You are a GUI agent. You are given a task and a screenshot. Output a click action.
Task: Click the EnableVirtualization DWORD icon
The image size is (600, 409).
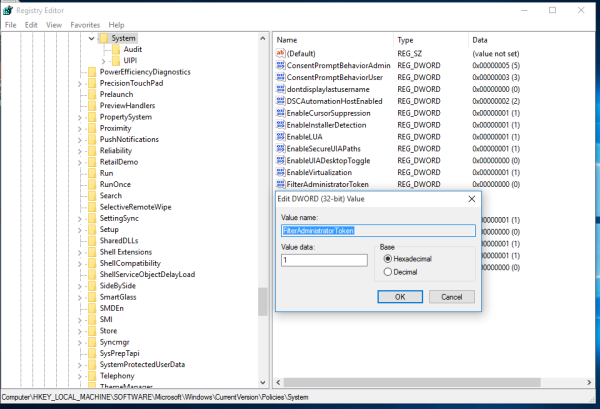pyautogui.click(x=280, y=172)
